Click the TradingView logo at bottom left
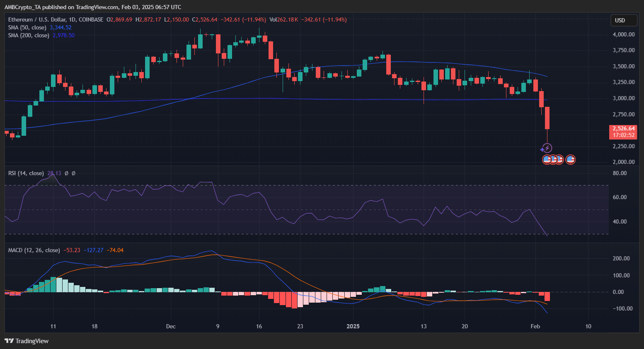Viewport: 644px width, 349px height. pos(27,341)
